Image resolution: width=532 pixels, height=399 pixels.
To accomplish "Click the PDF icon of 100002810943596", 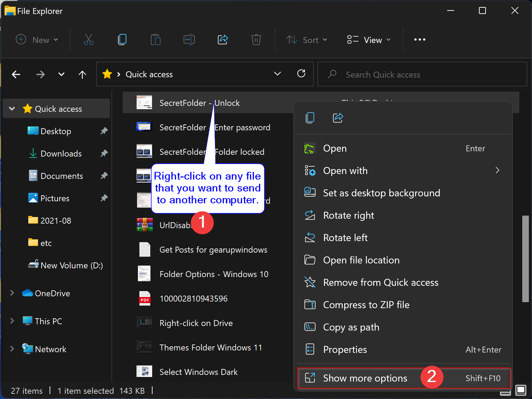I will [145, 298].
